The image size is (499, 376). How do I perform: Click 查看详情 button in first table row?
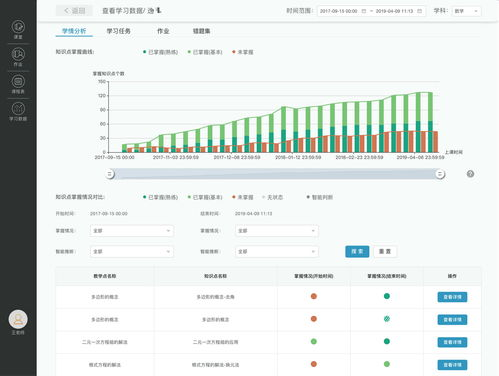[x=452, y=297]
